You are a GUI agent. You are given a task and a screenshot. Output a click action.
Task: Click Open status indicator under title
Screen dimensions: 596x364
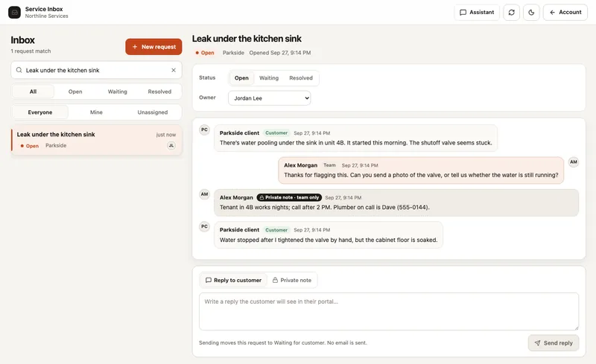205,53
